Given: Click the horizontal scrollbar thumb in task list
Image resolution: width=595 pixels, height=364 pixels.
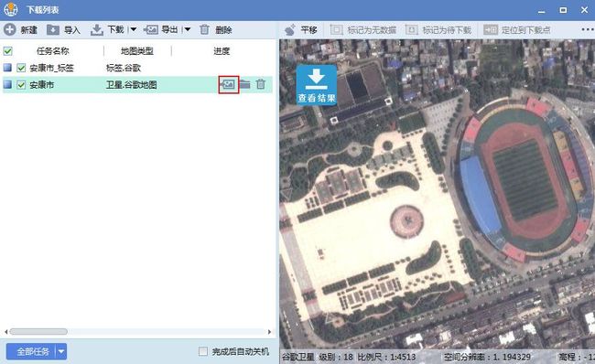Looking at the screenshot, I should 38,332.
